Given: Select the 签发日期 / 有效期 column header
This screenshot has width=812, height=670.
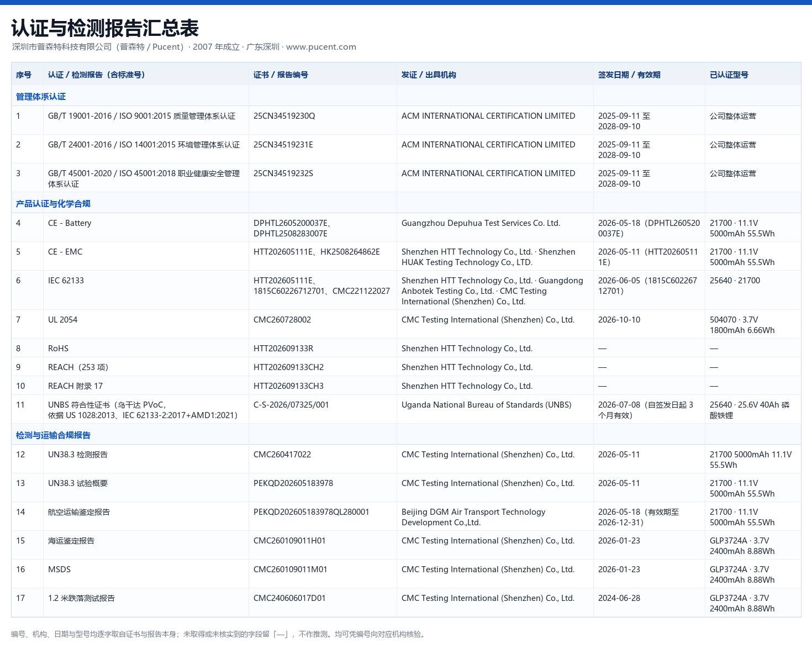Looking at the screenshot, I should tap(629, 75).
